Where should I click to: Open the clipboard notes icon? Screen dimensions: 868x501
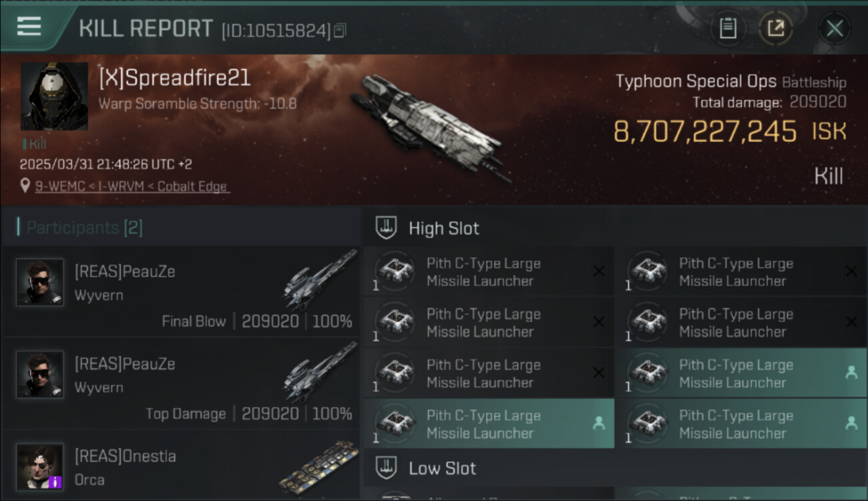tap(728, 28)
